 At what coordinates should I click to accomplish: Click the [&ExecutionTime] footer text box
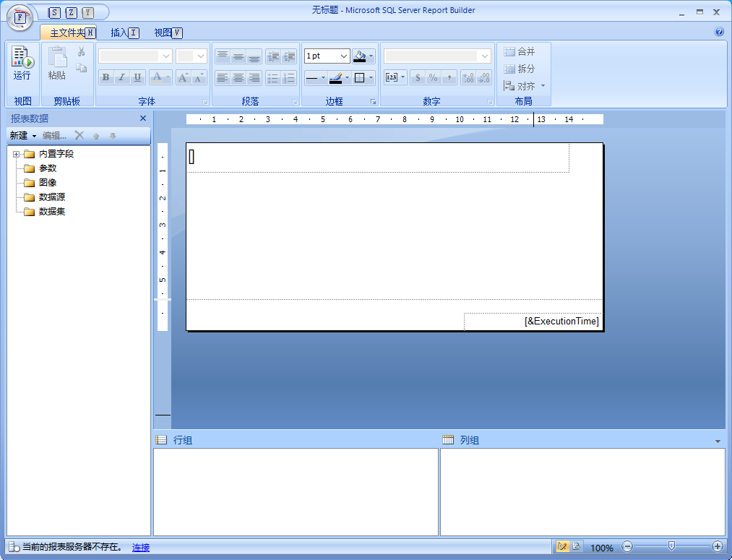[533, 321]
